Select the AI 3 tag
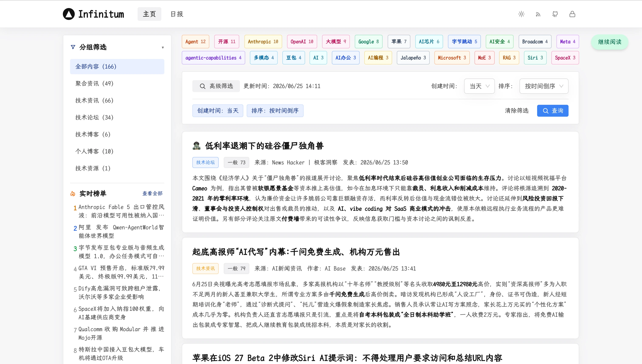642x364 pixels. tap(318, 58)
